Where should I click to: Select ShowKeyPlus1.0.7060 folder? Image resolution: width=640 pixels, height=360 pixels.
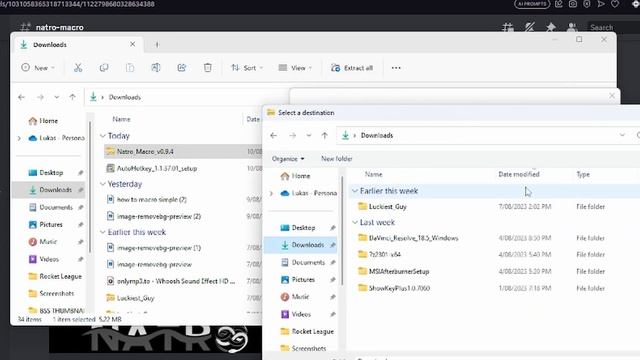[x=399, y=288]
